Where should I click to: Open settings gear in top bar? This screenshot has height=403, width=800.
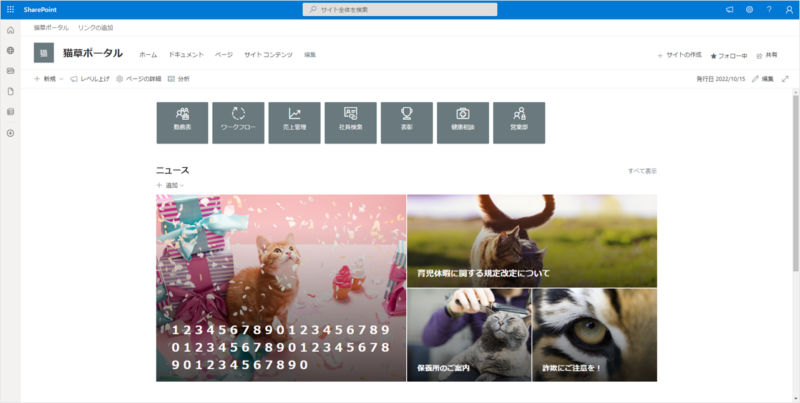(749, 9)
